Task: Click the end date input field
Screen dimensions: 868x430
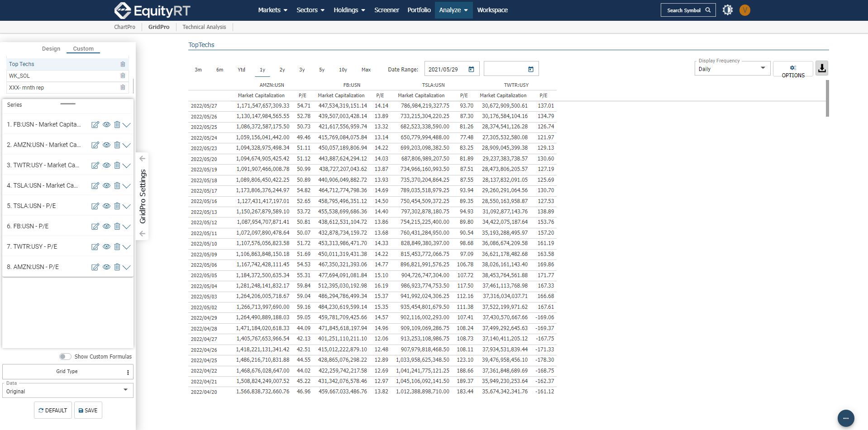Action: click(505, 69)
